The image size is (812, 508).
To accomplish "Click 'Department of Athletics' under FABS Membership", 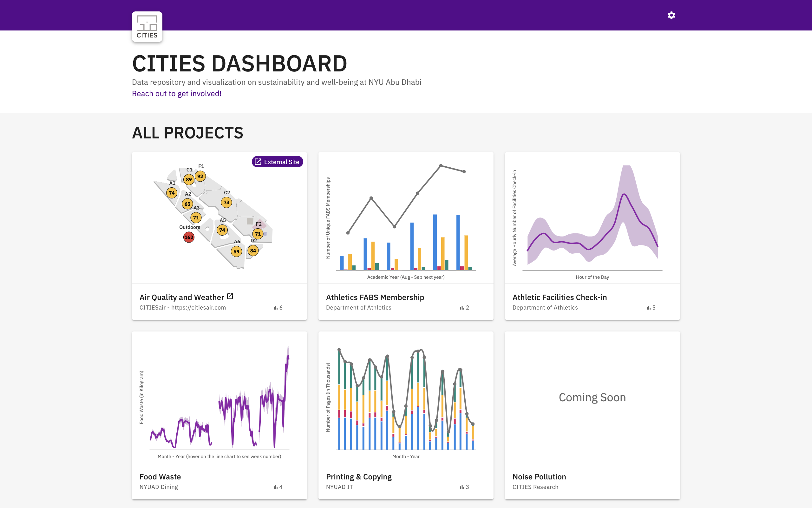I will click(359, 308).
